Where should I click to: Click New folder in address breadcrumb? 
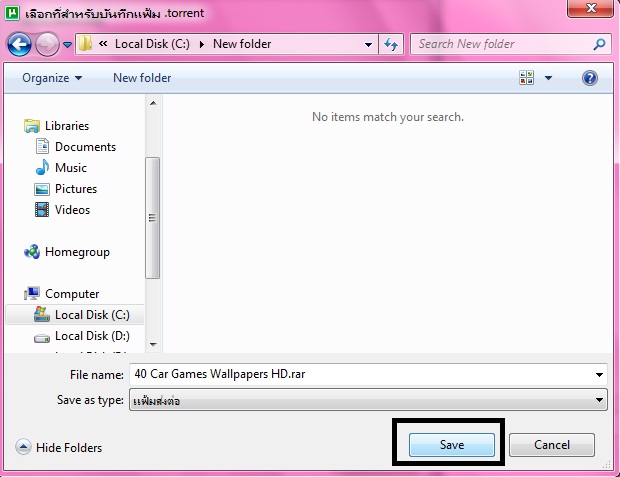click(242, 44)
